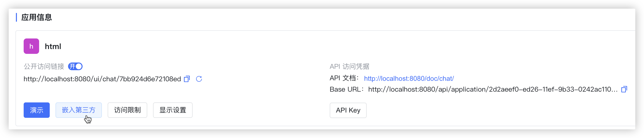
Task: Click the 嵌入第三方 embed button
Action: pos(78,110)
